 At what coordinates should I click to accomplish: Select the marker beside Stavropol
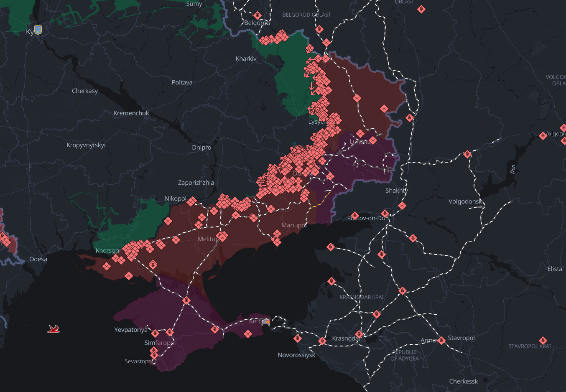tap(441, 340)
